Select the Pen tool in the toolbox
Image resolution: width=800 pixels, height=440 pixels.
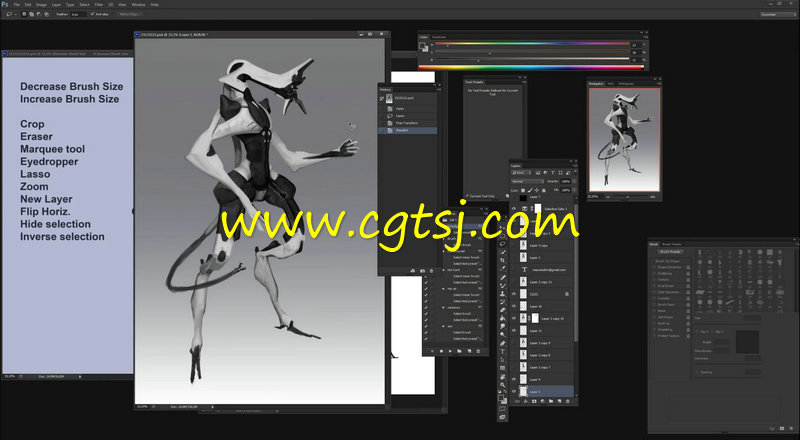pos(503,343)
